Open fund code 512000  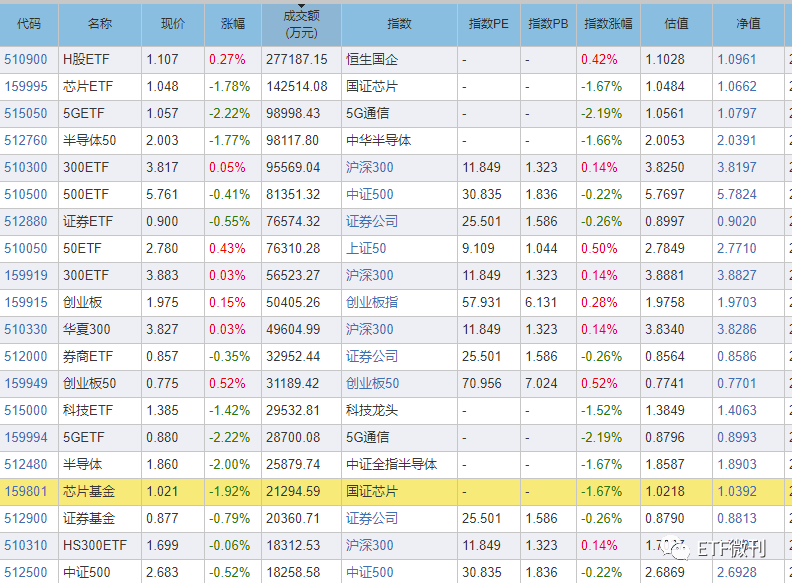pyautogui.click(x=26, y=357)
